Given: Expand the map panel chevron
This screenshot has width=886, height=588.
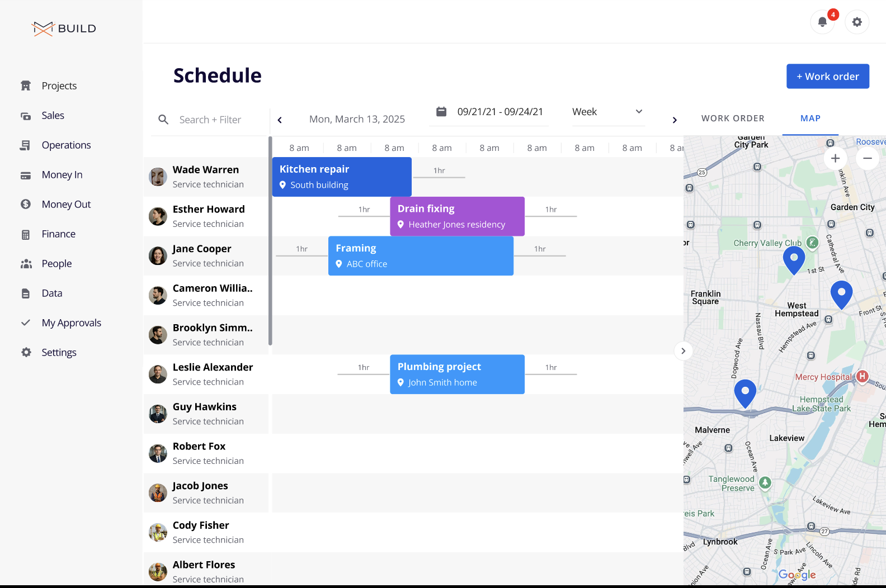Looking at the screenshot, I should 683,351.
